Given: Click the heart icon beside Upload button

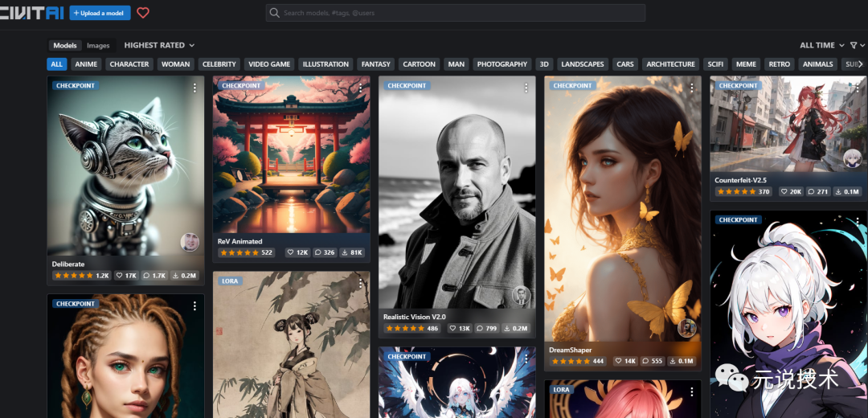Looking at the screenshot, I should (x=143, y=13).
